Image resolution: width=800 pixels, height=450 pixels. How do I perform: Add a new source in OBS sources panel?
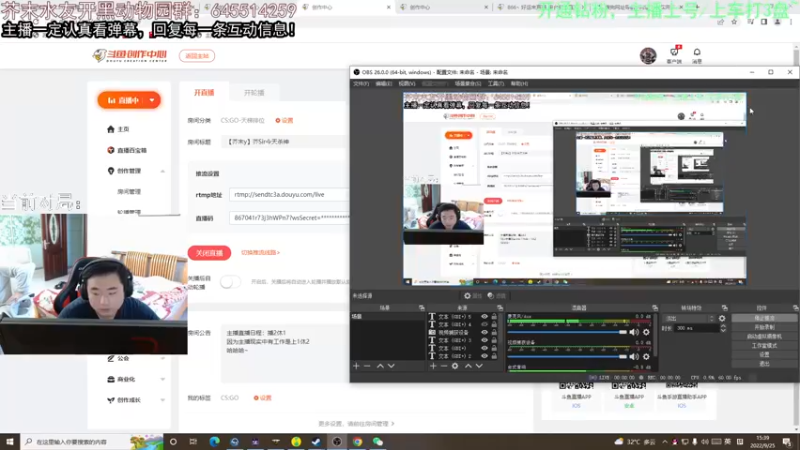pos(433,366)
